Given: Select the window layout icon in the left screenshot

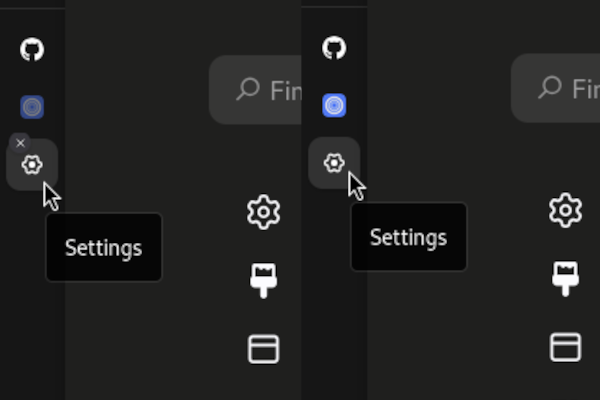Looking at the screenshot, I should [263, 349].
